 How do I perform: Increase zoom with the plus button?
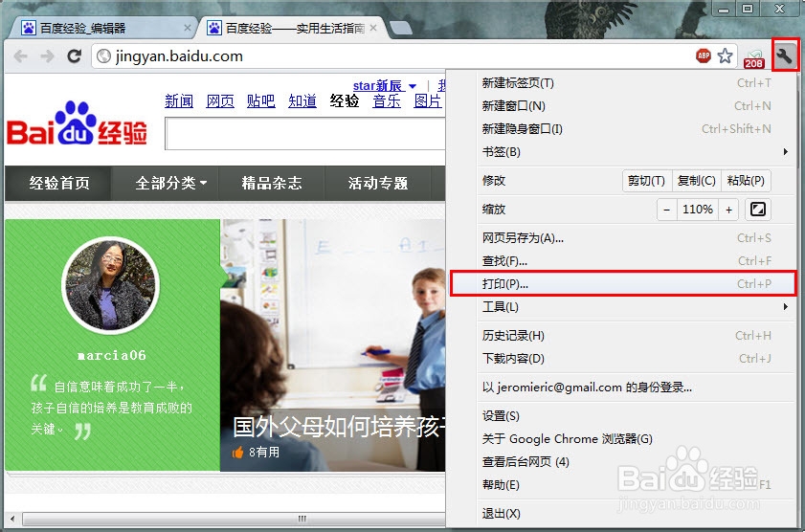click(x=728, y=210)
